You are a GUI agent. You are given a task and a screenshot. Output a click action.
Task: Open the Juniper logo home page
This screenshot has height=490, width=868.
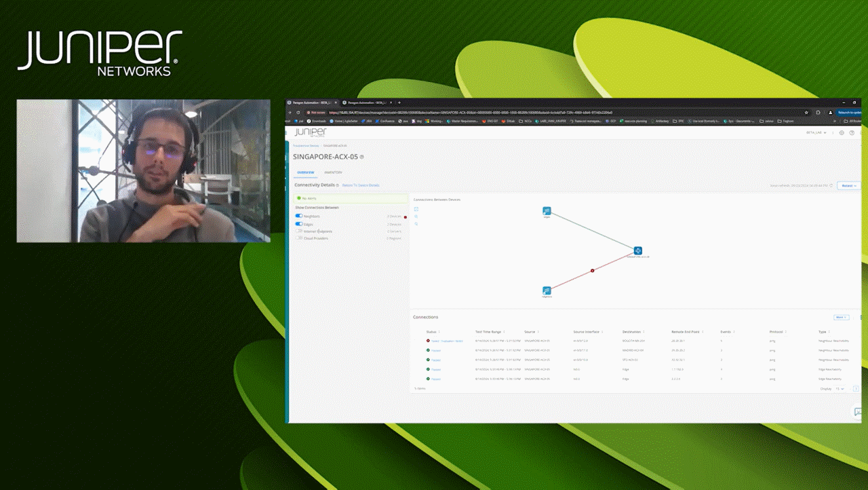(311, 132)
